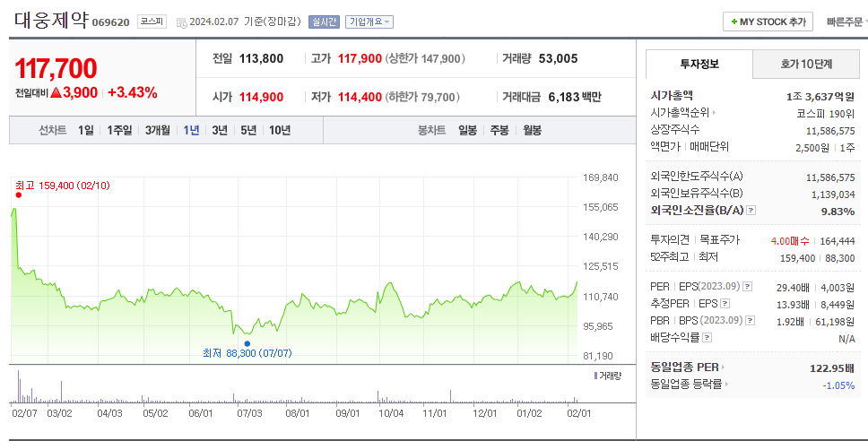Select the 1년 line chart period
Viewport: 868px width, 441px height.
point(191,130)
